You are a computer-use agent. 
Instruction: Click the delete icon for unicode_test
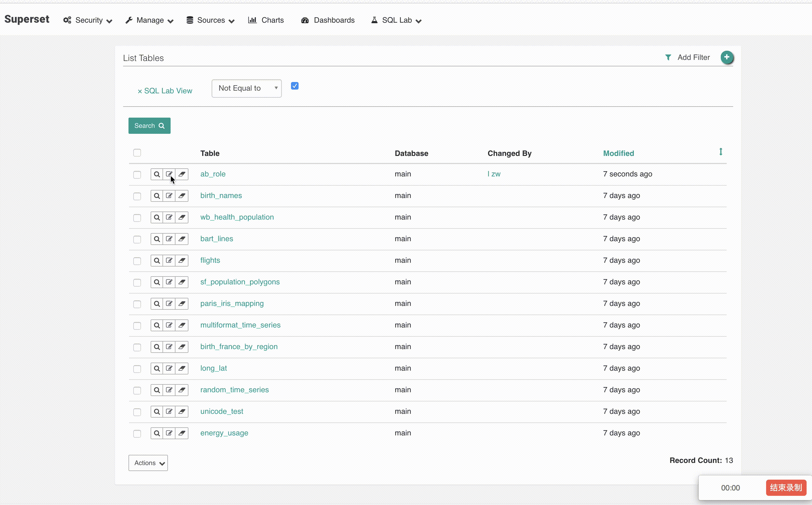pos(182,411)
